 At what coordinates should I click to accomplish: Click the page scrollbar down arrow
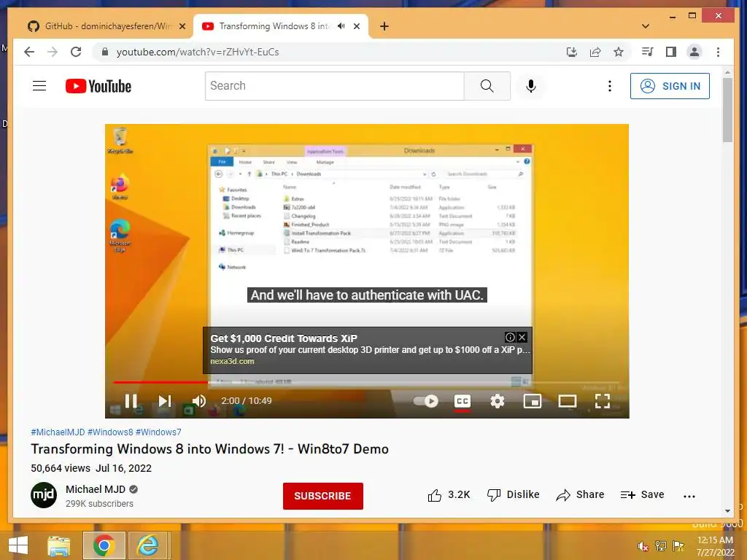tap(727, 511)
